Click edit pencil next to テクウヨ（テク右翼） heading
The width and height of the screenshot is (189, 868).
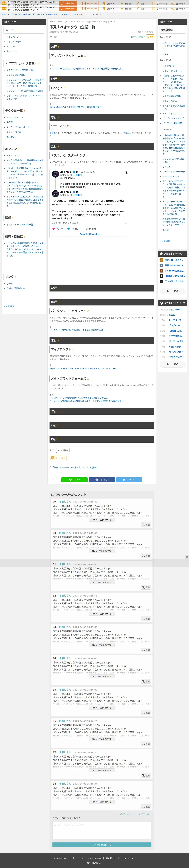coord(39,63)
